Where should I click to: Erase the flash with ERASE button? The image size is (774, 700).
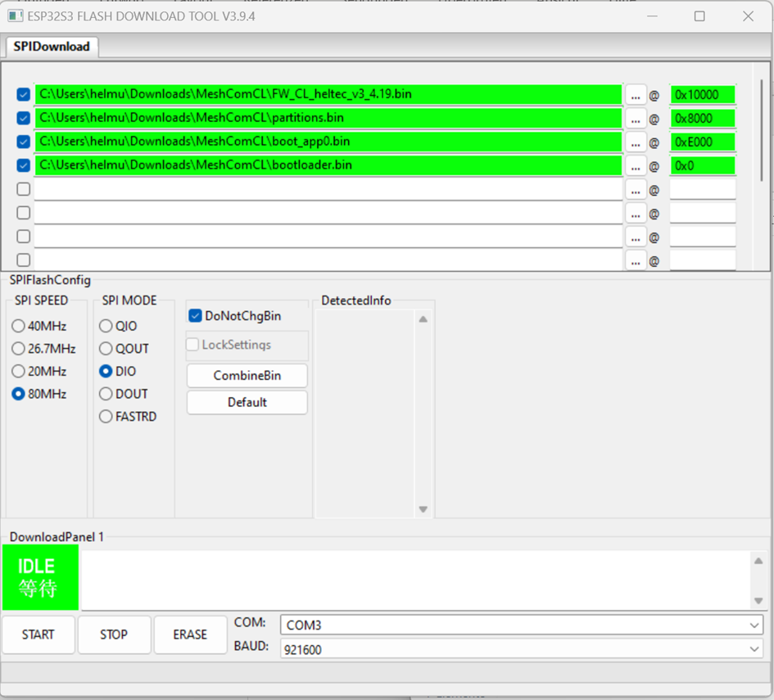[190, 635]
